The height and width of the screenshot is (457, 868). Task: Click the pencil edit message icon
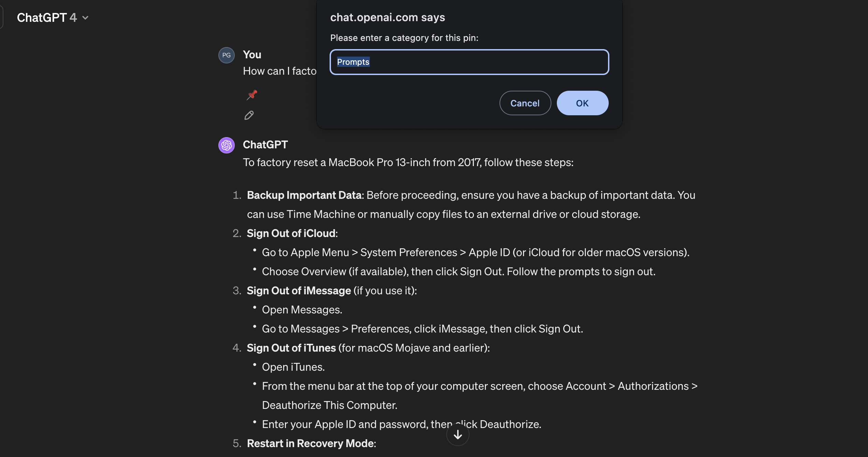(249, 115)
